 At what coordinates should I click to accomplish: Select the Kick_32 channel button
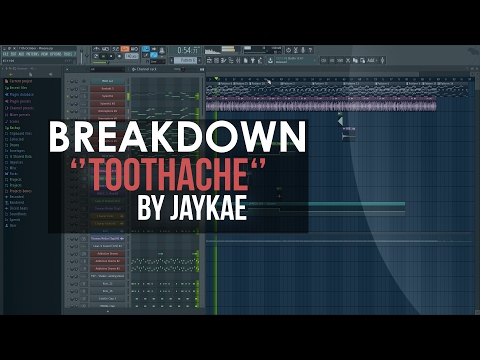coord(107,284)
